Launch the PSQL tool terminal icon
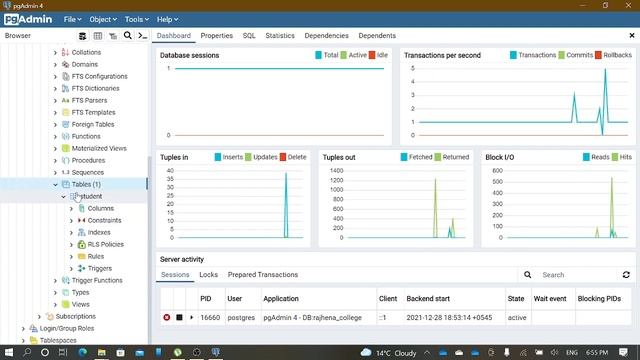The image size is (640, 360). click(x=142, y=36)
